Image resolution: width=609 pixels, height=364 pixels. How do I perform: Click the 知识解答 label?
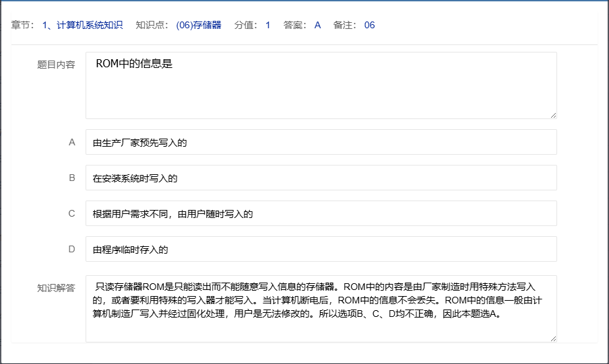tap(56, 288)
